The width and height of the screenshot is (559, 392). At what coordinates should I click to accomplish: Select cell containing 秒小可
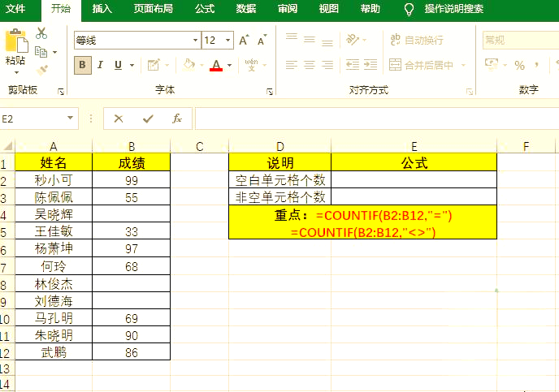(54, 180)
